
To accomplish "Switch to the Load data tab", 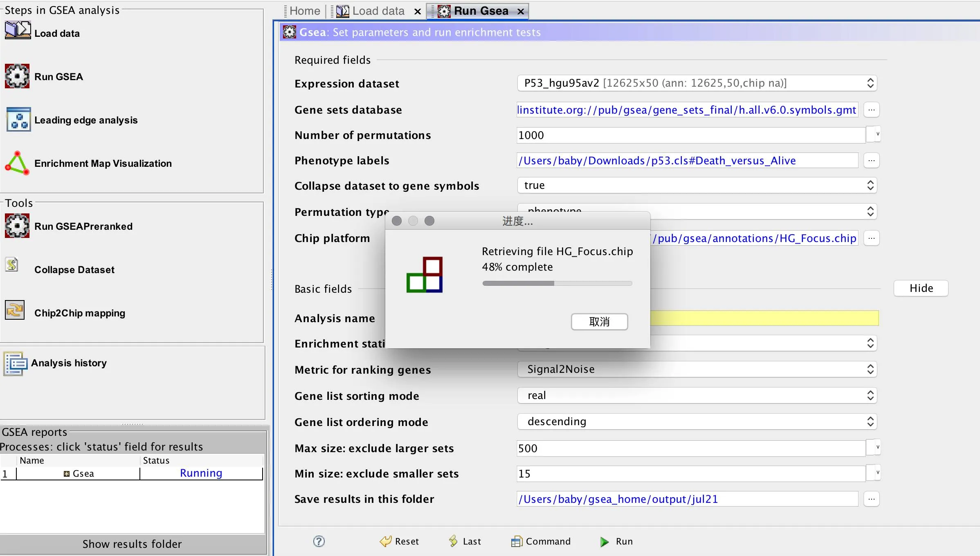I will pyautogui.click(x=378, y=11).
